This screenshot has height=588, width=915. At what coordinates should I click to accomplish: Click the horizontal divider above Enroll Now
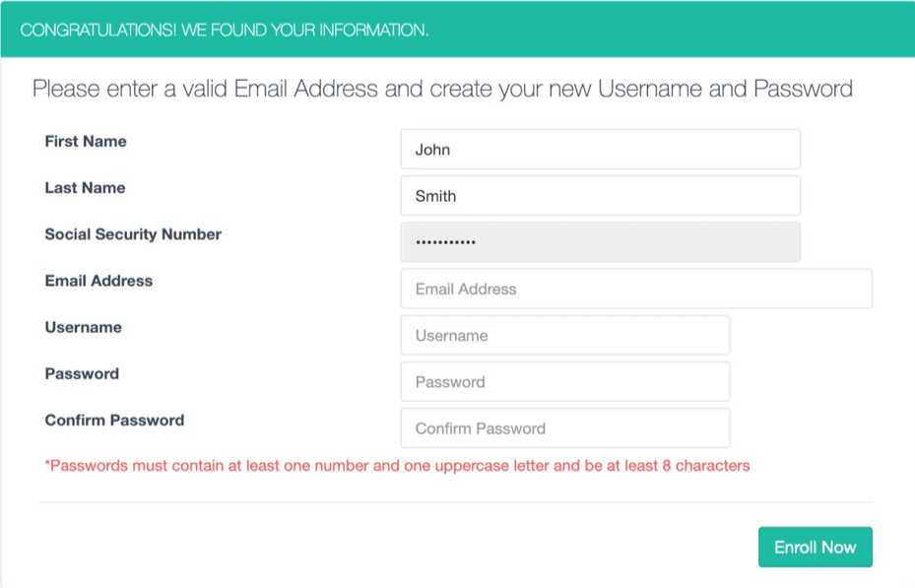(455, 502)
